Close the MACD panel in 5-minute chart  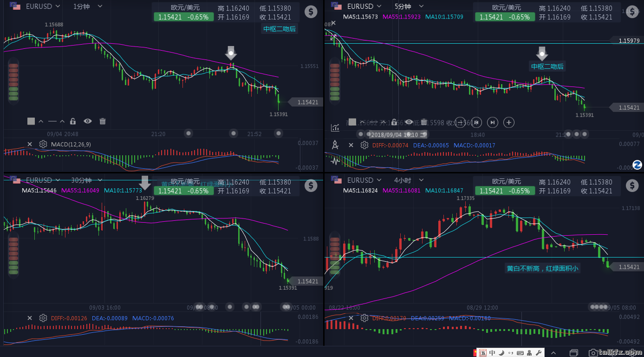pos(351,145)
